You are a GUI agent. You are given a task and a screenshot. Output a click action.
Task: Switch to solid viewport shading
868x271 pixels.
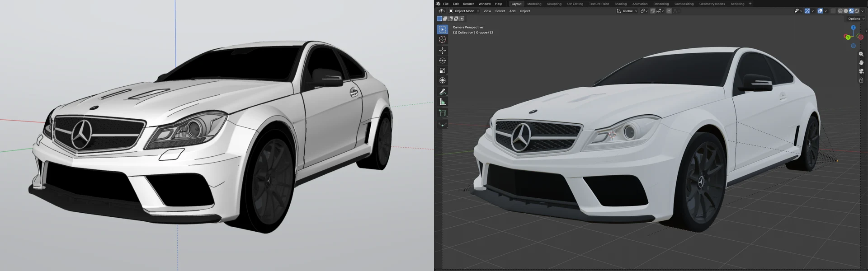[845, 11]
